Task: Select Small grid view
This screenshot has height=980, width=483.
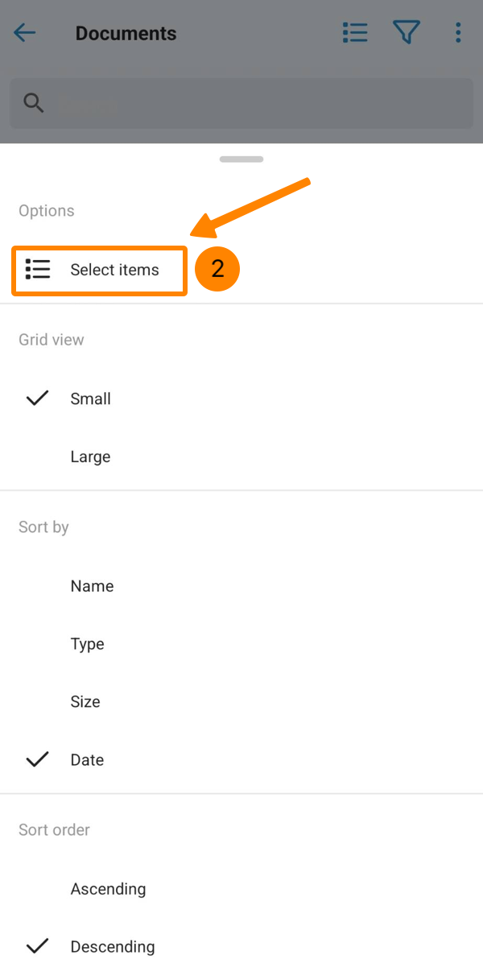Action: [91, 399]
